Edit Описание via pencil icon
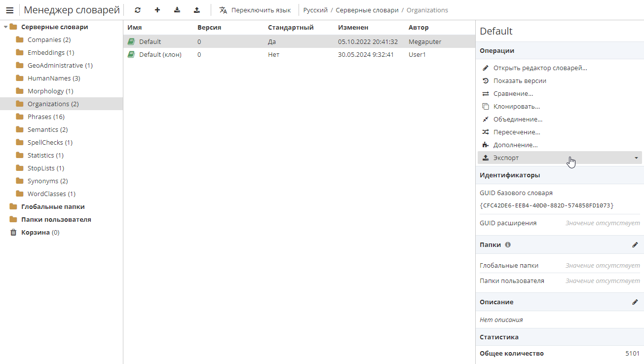The width and height of the screenshot is (644, 364). 635,302
